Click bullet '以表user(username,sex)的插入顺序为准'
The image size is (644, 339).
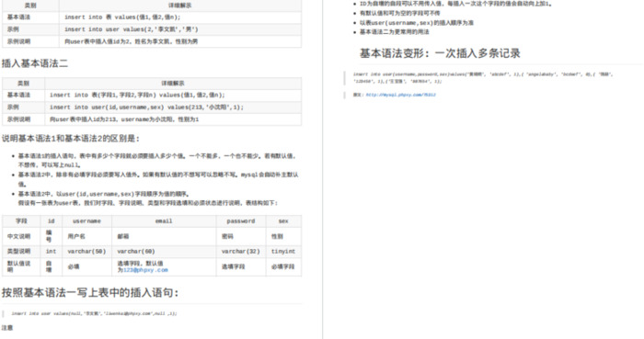point(417,23)
